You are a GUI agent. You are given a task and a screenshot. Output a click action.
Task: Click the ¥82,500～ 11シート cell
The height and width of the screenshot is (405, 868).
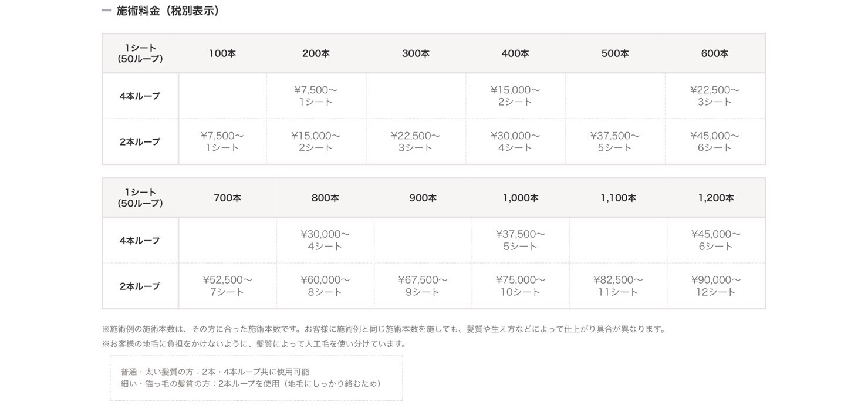click(x=618, y=286)
